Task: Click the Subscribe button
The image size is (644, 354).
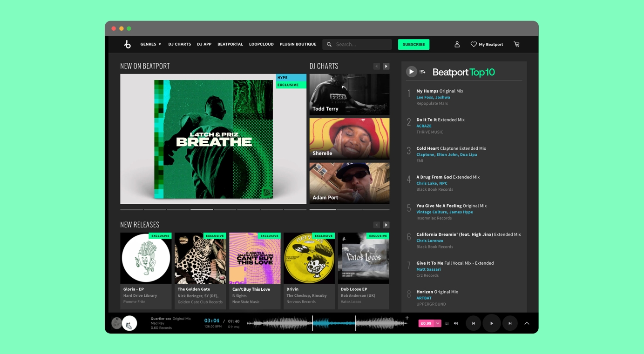Action: click(x=414, y=44)
